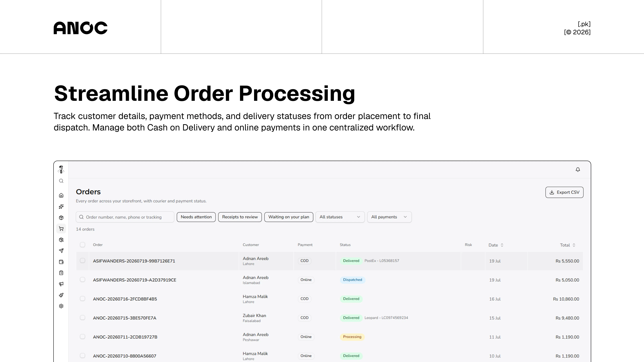644x362 pixels.
Task: Toggle the select-all orders checkbox
Action: point(83,245)
